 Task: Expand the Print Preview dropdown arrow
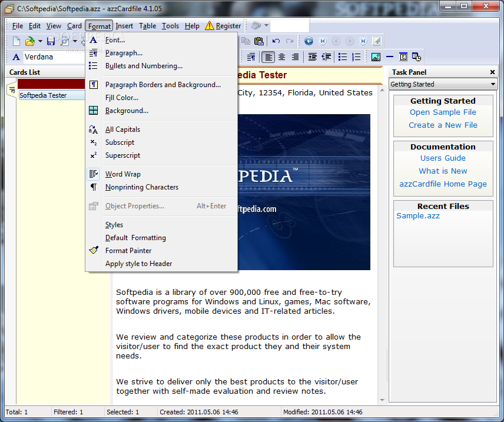75,41
